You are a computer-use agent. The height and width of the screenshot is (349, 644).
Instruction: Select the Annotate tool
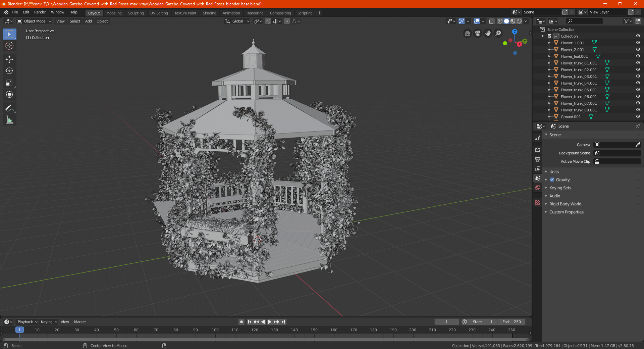[9, 108]
